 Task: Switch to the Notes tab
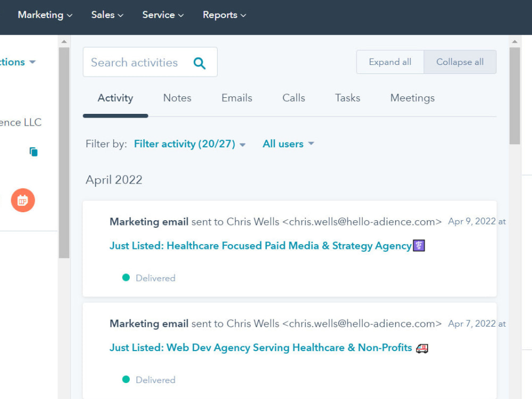click(177, 98)
